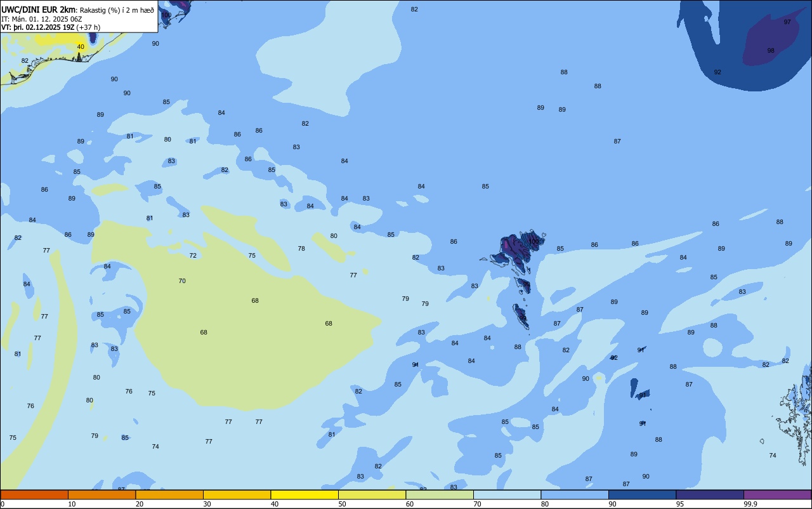The width and height of the screenshot is (812, 509).
Task: Click the 70–80 lightest blue legend swatch
Action: coord(507,494)
